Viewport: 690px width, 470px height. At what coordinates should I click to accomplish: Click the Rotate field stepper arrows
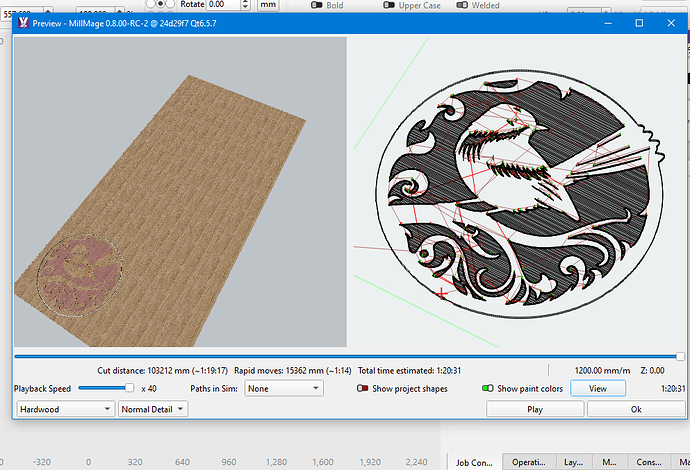tap(246, 4)
